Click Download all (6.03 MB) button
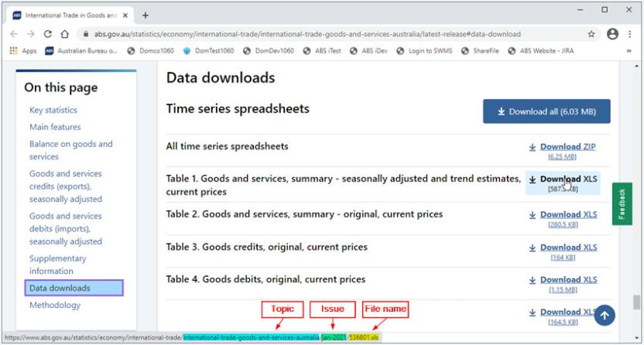This screenshot has width=644, height=345. [546, 111]
